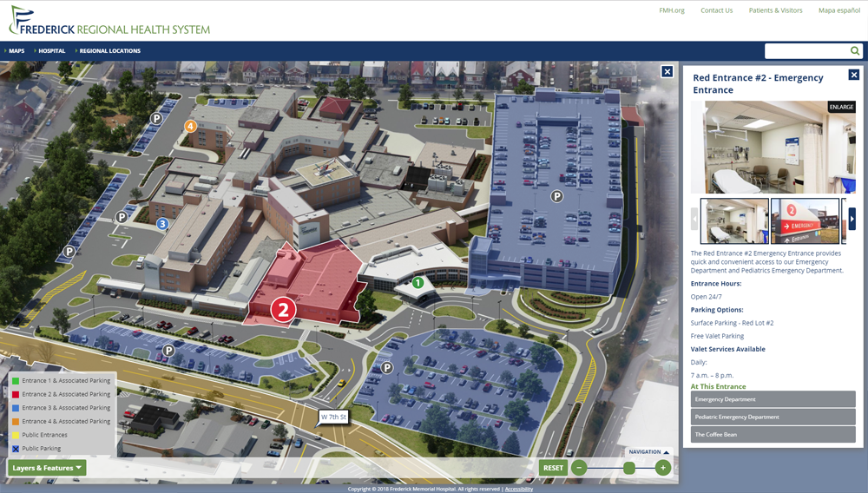This screenshot has height=493, width=868.
Task: Open The Coffee Bean listing
Action: 773,434
